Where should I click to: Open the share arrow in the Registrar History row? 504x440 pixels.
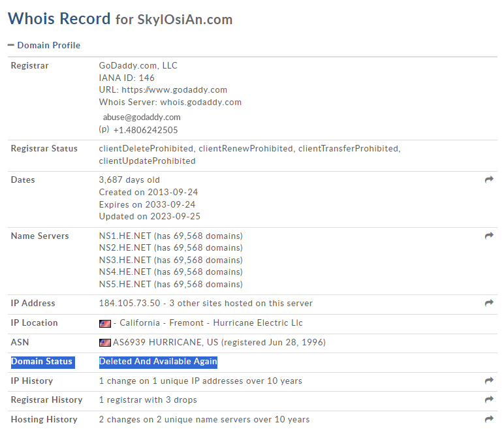489,400
